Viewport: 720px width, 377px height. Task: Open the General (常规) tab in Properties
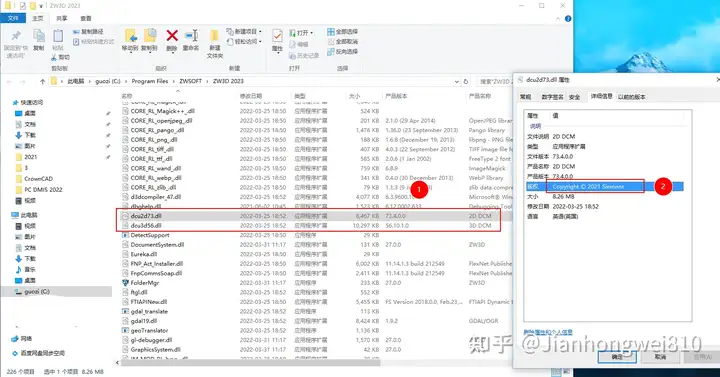525,97
